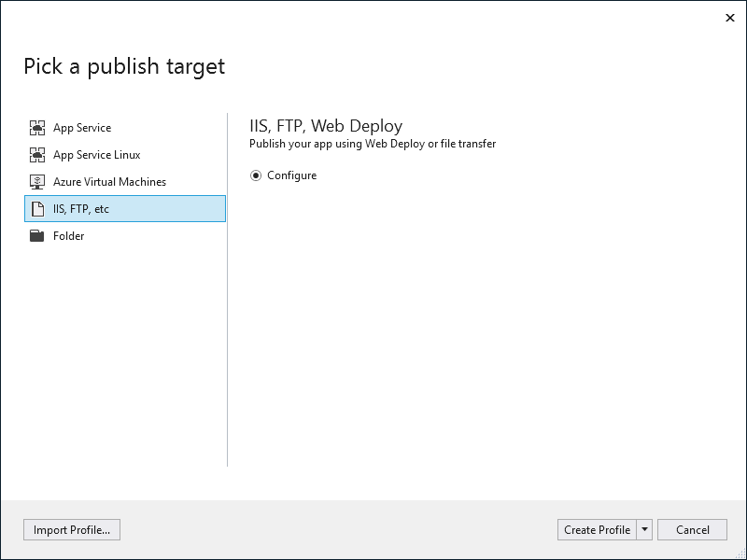The image size is (747, 560).
Task: Click the Azure Virtual Machines monitor icon
Action: 37,182
